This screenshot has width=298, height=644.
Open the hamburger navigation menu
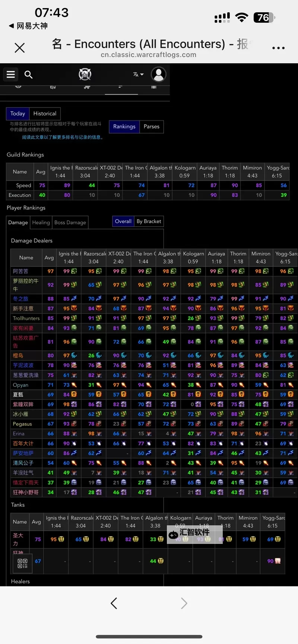click(11, 74)
